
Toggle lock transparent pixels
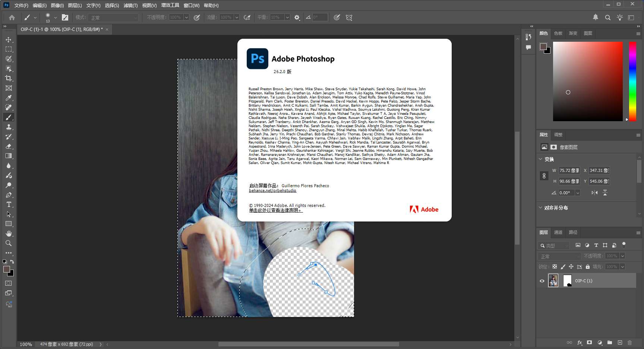point(555,267)
